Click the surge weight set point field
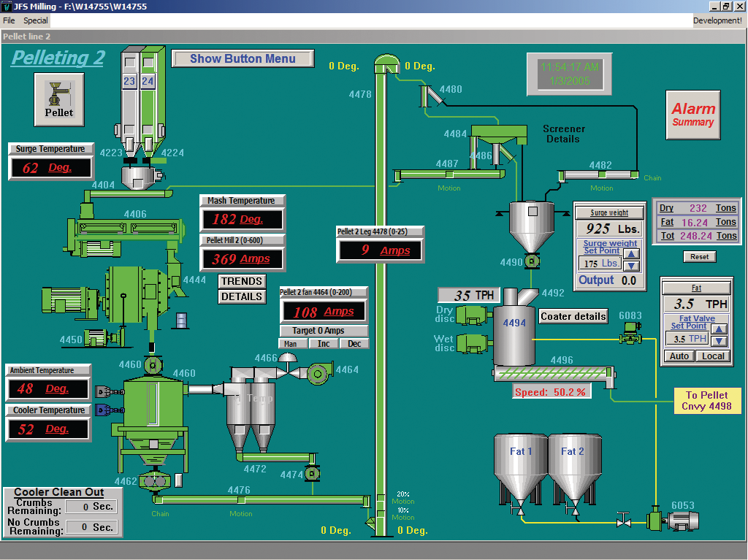This screenshot has width=748, height=560. pyautogui.click(x=599, y=263)
